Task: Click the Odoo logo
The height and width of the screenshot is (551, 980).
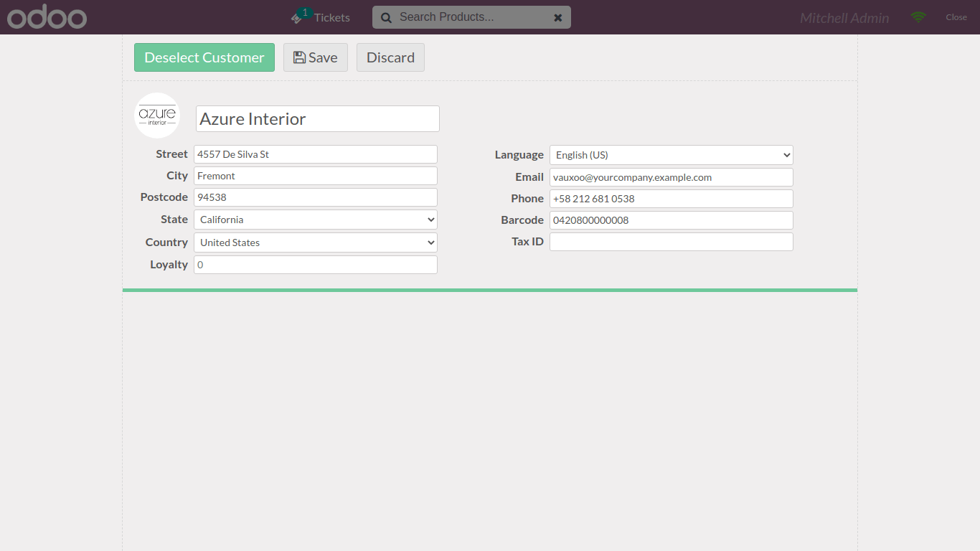Action: pyautogui.click(x=47, y=17)
